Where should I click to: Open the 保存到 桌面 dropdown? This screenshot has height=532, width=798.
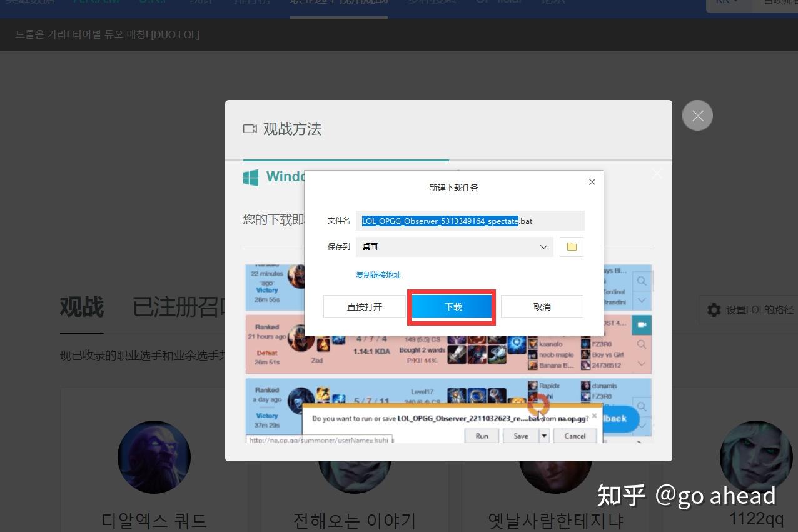tap(454, 246)
